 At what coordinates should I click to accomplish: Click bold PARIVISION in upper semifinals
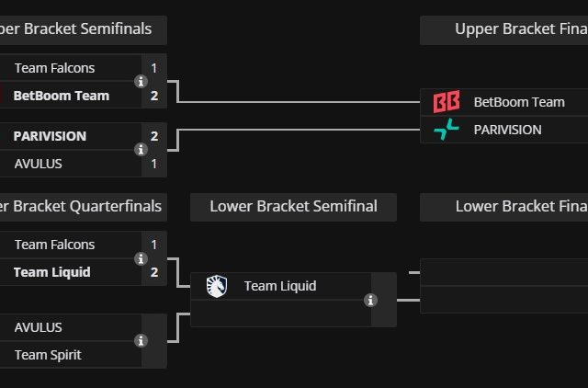50,136
